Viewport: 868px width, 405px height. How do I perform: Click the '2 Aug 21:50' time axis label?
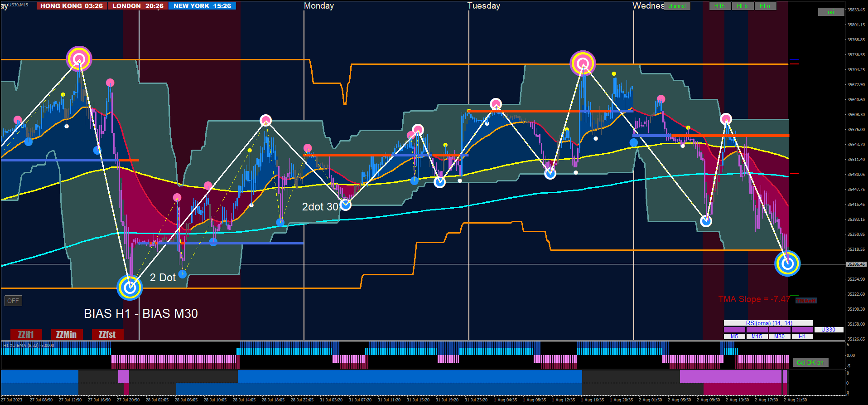point(795,400)
